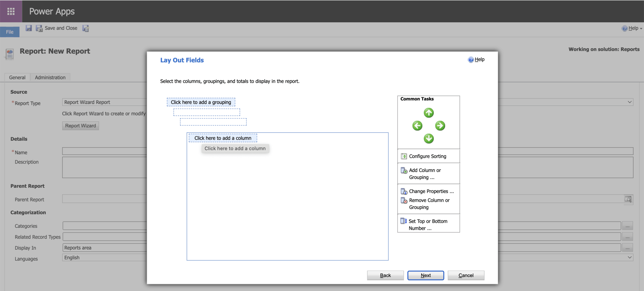The width and height of the screenshot is (644, 291).
Task: Switch to the Administration tab
Action: (x=50, y=77)
